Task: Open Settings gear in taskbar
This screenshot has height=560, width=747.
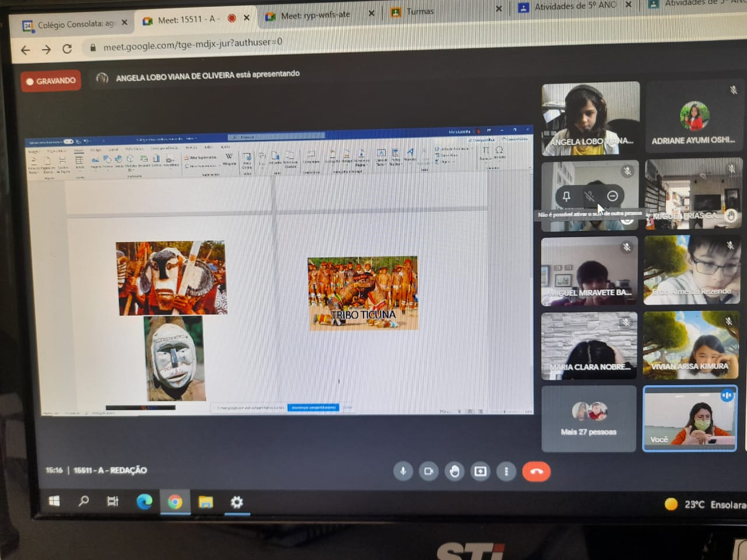Action: tap(236, 502)
